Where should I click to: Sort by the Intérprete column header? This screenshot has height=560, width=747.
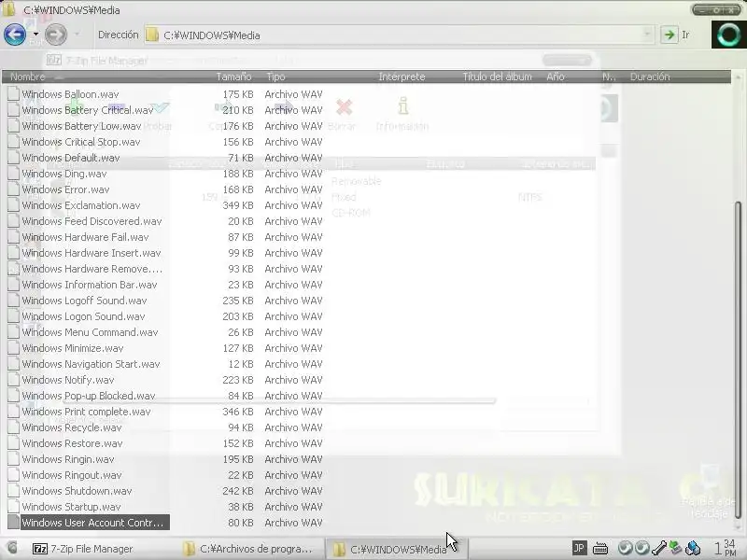[x=402, y=77]
